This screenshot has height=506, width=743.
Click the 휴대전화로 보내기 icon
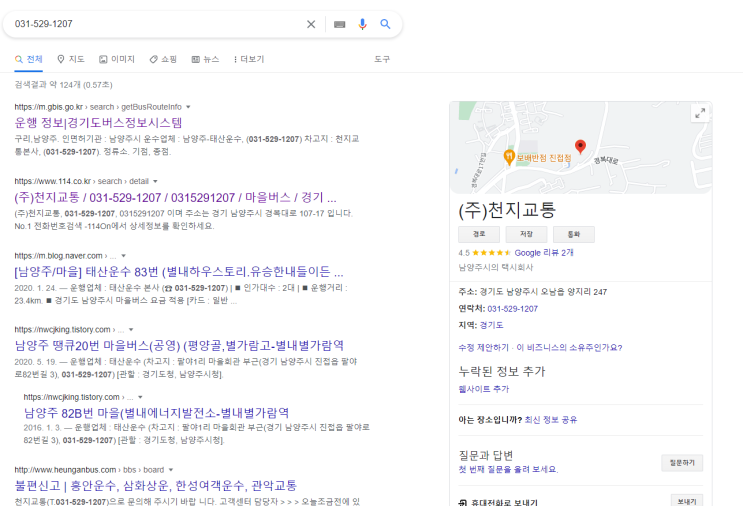tap(463, 503)
